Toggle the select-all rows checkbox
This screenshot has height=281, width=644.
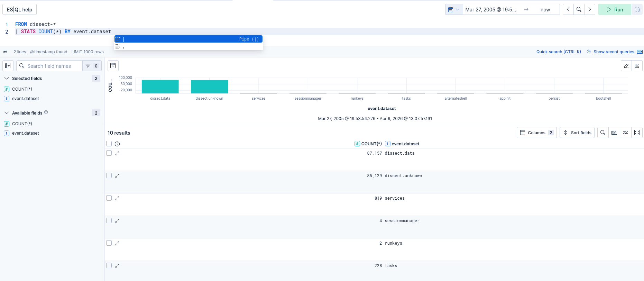(109, 144)
